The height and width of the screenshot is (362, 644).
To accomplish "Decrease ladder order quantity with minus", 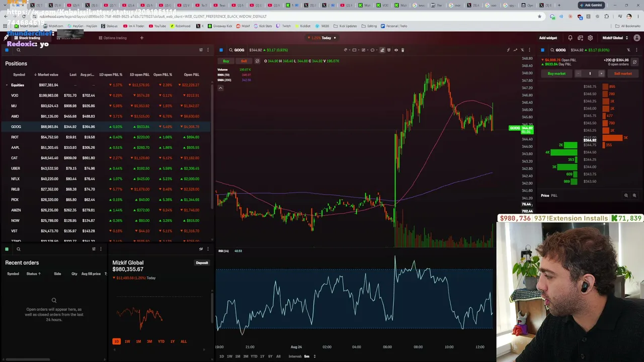I will click(578, 73).
